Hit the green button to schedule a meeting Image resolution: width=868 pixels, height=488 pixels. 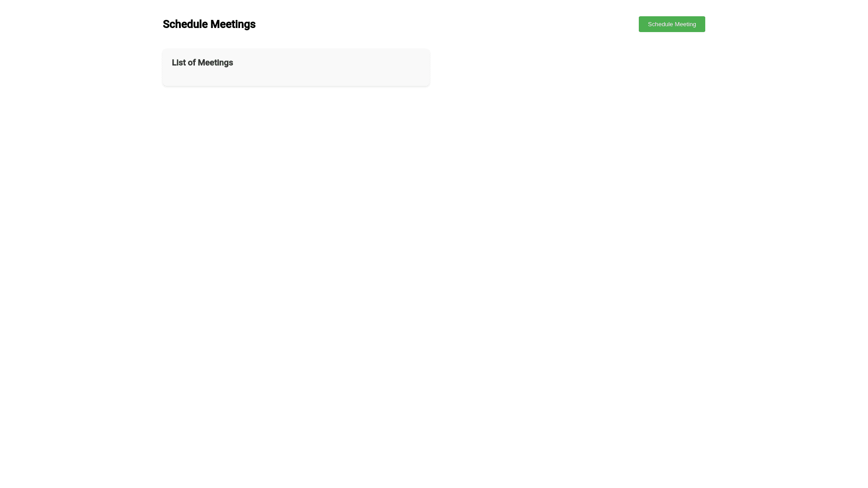(x=671, y=24)
